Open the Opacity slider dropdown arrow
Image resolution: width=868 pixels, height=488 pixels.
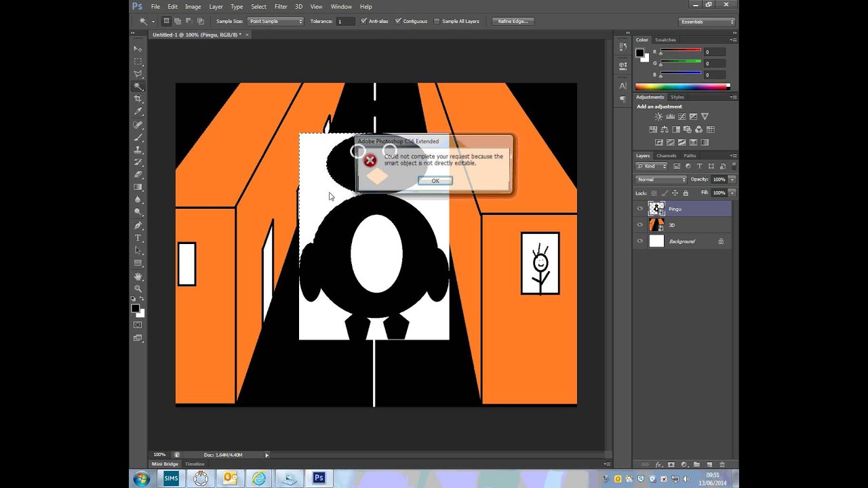click(732, 180)
